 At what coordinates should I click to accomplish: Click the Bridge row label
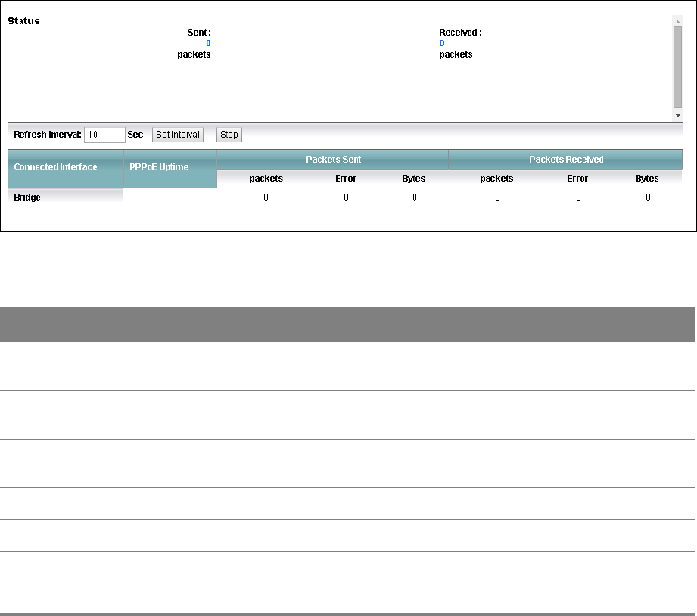[27, 198]
